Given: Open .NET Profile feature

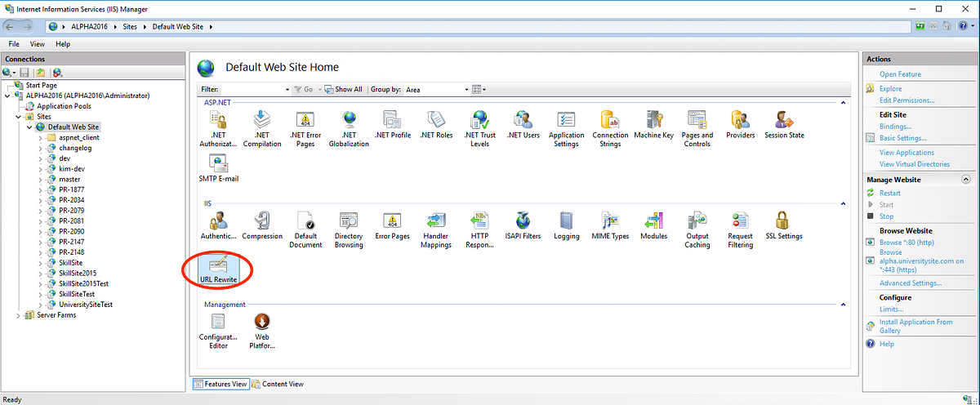Looking at the screenshot, I should (x=393, y=125).
